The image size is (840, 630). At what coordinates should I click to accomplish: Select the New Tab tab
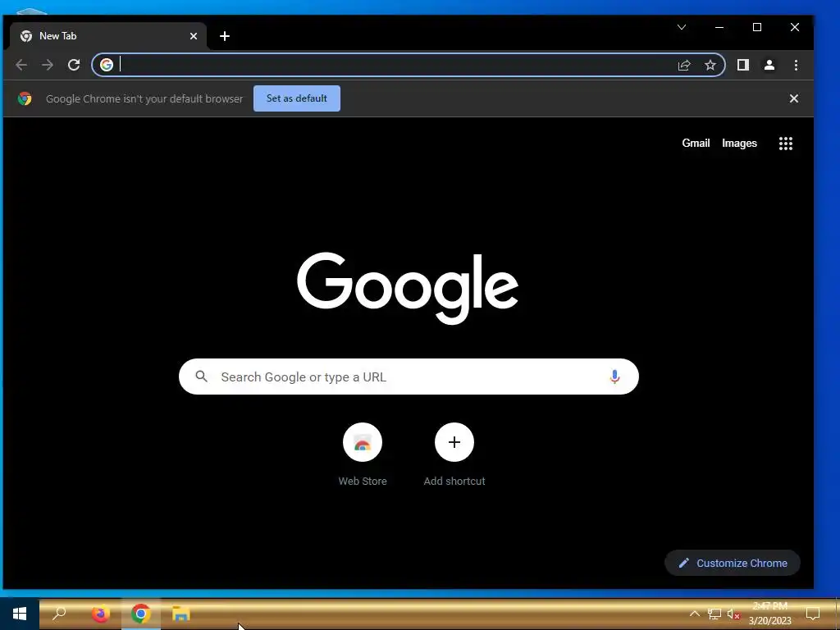pyautogui.click(x=107, y=36)
